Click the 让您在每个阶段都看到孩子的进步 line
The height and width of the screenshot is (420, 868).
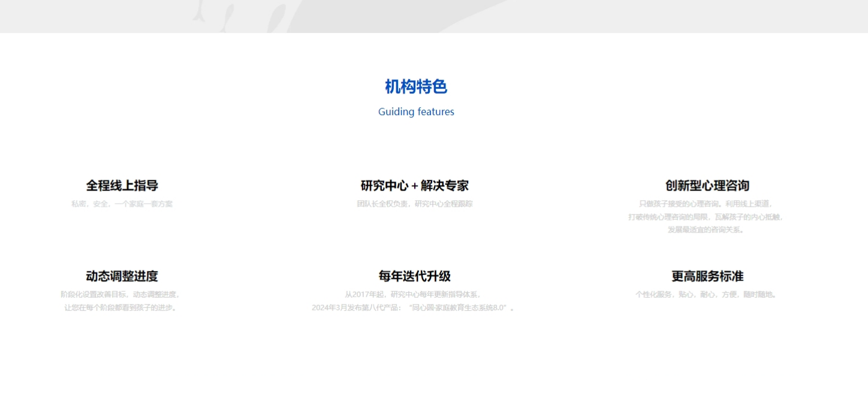pyautogui.click(x=120, y=308)
